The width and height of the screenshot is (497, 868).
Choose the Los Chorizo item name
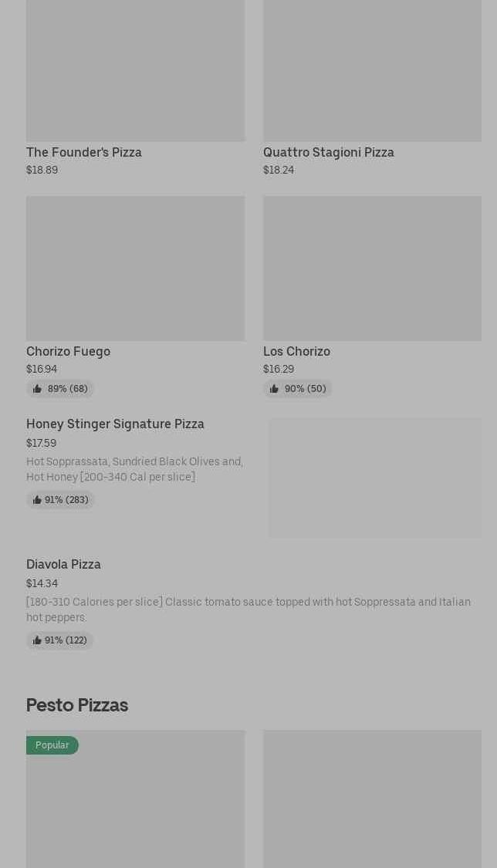(x=296, y=351)
